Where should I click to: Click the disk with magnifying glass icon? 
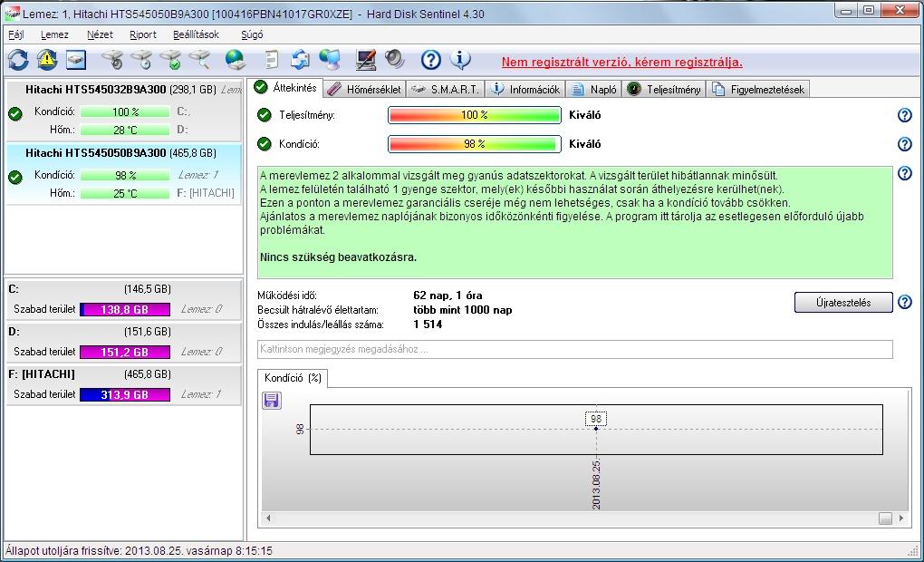200,60
